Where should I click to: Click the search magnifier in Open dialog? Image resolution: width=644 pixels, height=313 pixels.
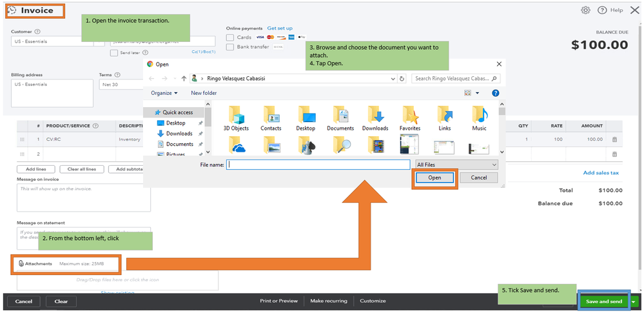tap(494, 78)
